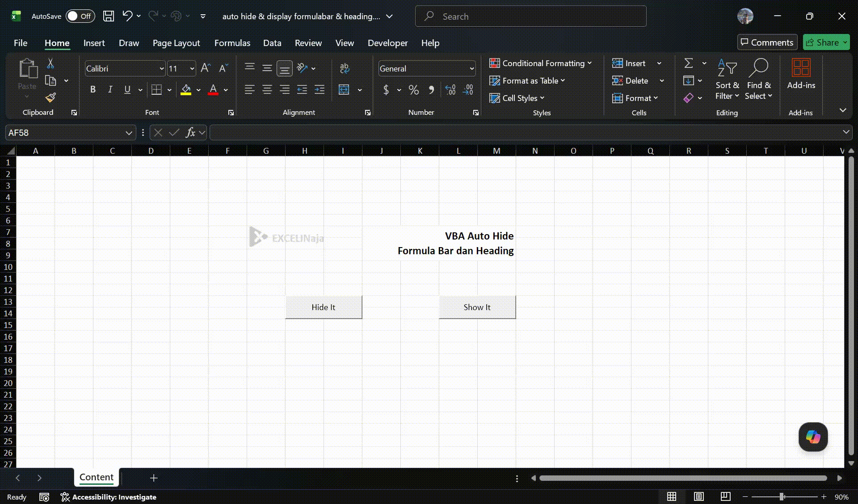Open the Name Box dropdown arrow

click(x=129, y=133)
